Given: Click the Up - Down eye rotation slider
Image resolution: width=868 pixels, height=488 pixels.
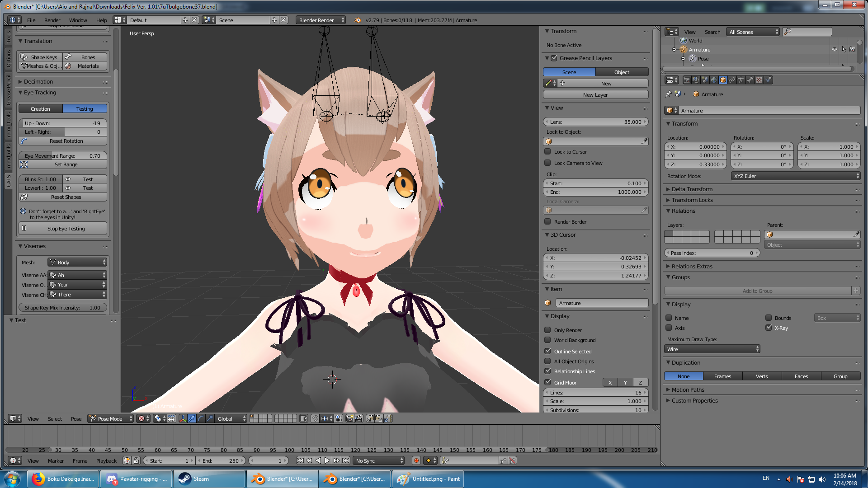Looking at the screenshot, I should (63, 123).
